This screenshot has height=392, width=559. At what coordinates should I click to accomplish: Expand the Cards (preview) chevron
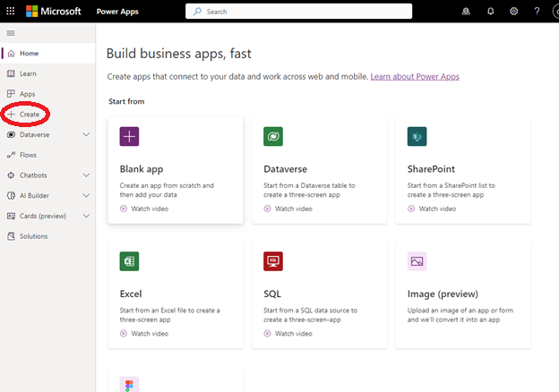[x=86, y=216]
